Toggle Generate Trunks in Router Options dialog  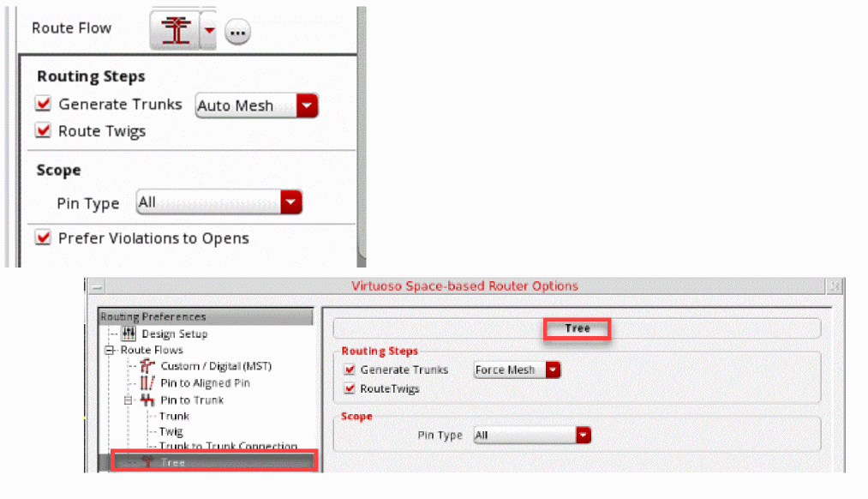pyautogui.click(x=350, y=370)
